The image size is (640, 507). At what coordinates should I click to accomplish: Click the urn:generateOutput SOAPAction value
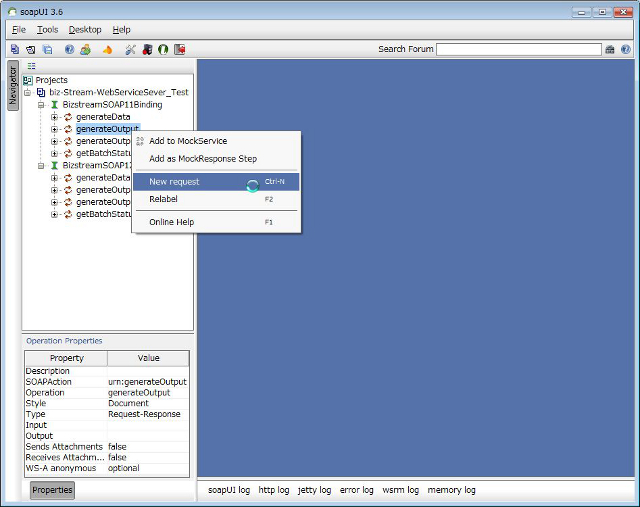[x=147, y=382]
